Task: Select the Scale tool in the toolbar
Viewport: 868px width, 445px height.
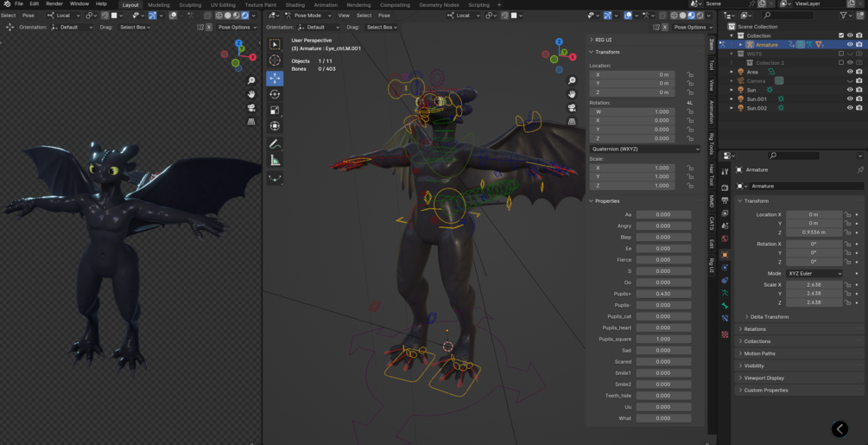Action: point(275,110)
